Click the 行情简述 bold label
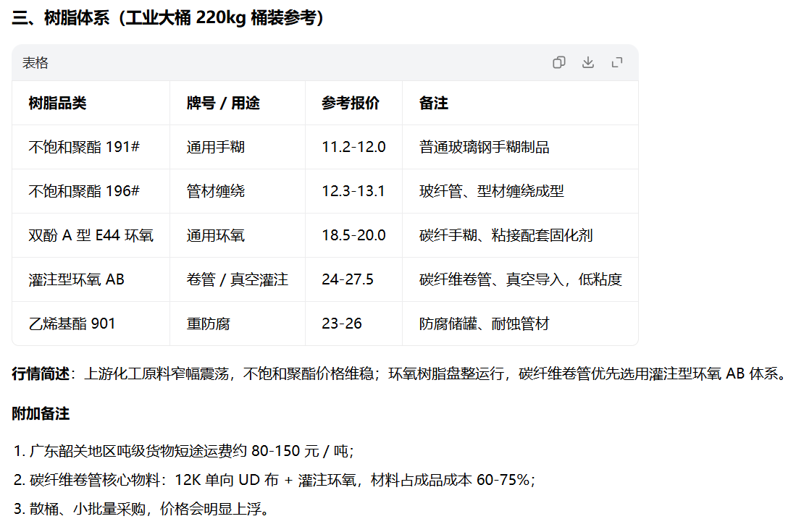This screenshot has height=532, width=796. [41, 373]
